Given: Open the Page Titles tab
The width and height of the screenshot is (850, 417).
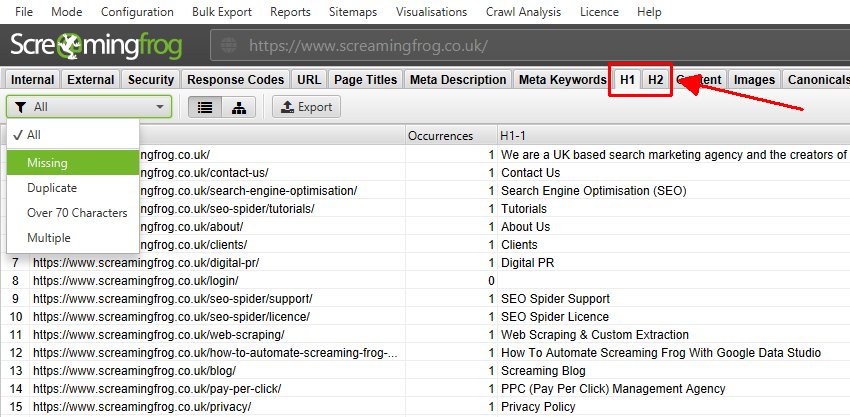Looking at the screenshot, I should coord(364,80).
